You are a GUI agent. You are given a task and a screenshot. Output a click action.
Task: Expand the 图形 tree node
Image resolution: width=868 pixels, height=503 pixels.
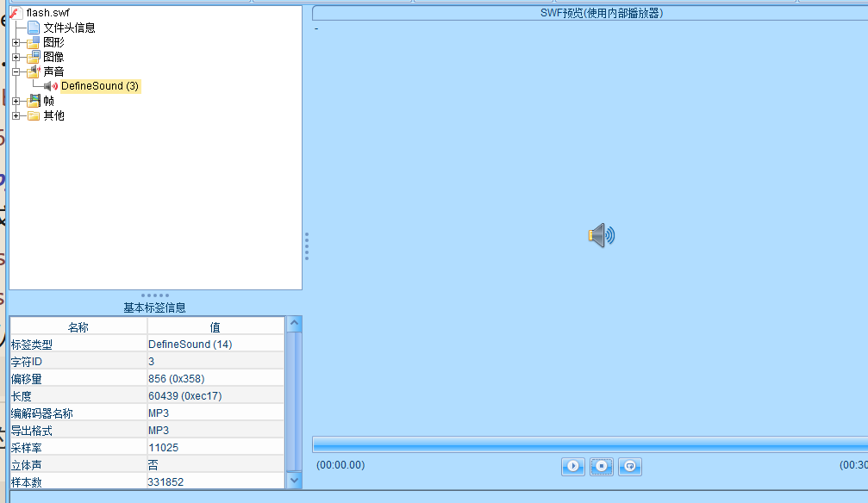click(16, 42)
